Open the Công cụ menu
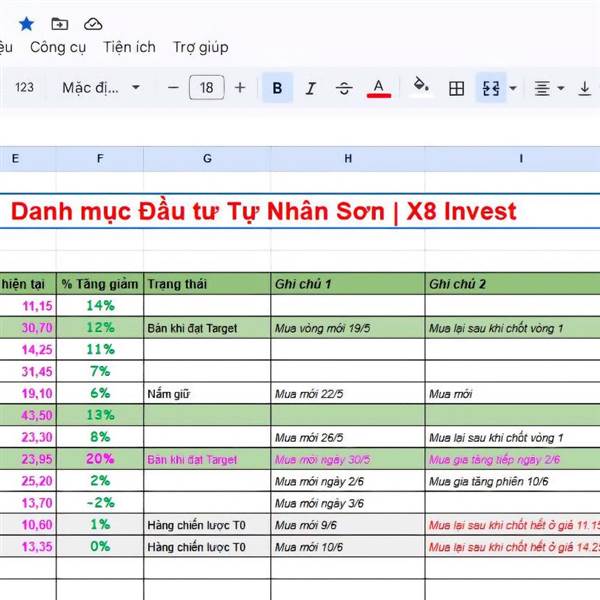The width and height of the screenshot is (600, 600). pos(58,47)
